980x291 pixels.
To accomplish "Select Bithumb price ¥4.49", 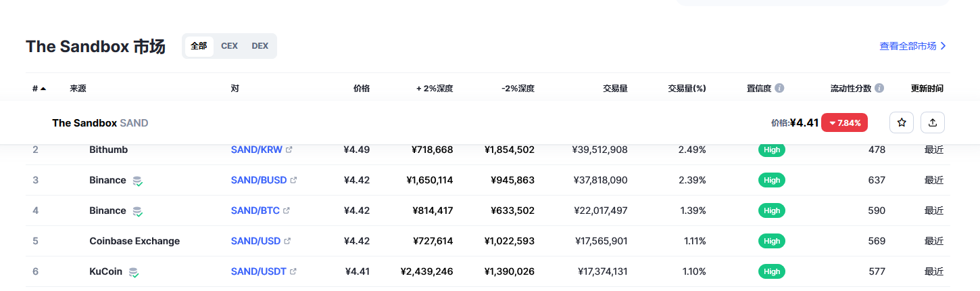I will [x=357, y=150].
